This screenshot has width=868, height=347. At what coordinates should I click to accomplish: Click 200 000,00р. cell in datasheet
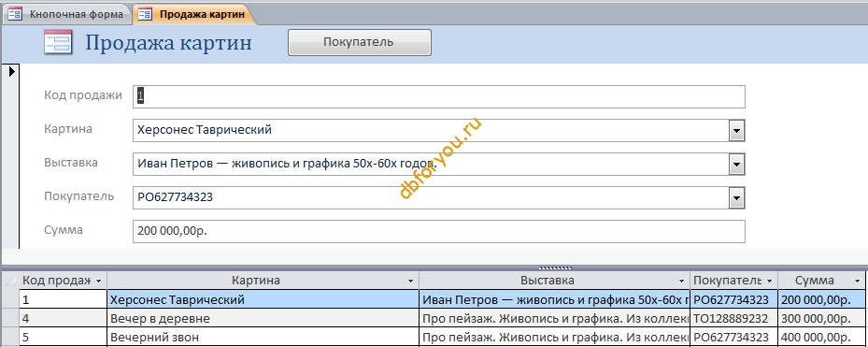pos(821,300)
